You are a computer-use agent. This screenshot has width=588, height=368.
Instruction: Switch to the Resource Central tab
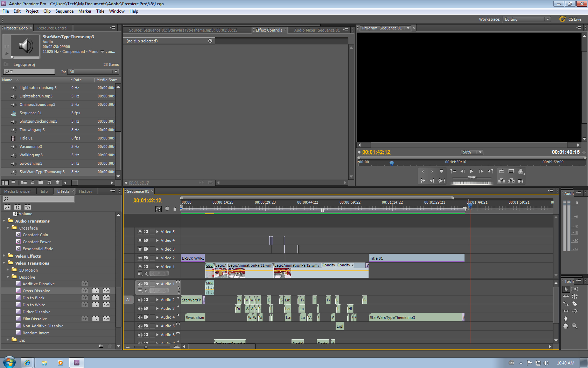[52, 28]
